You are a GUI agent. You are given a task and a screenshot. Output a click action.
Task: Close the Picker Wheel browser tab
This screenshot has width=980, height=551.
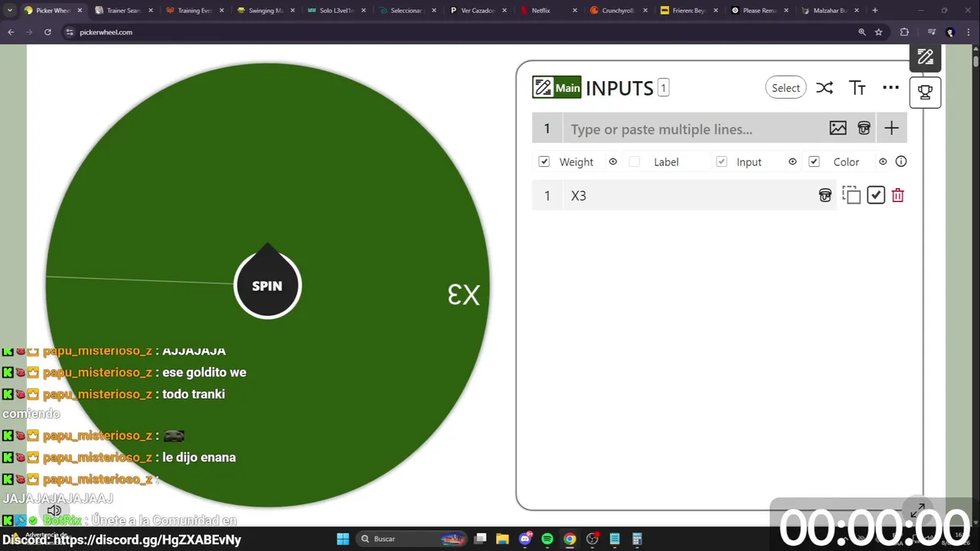pyautogui.click(x=78, y=11)
